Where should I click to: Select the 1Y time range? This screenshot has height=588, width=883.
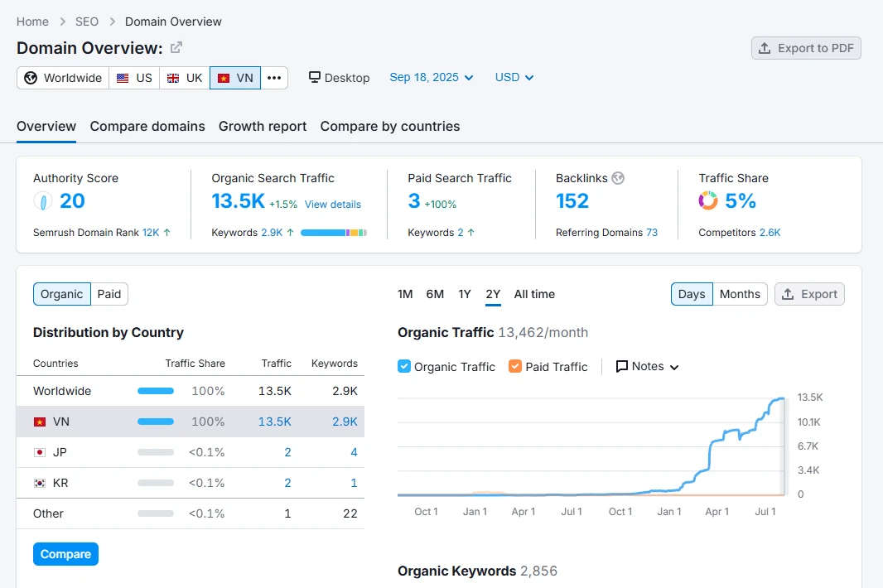tap(465, 294)
